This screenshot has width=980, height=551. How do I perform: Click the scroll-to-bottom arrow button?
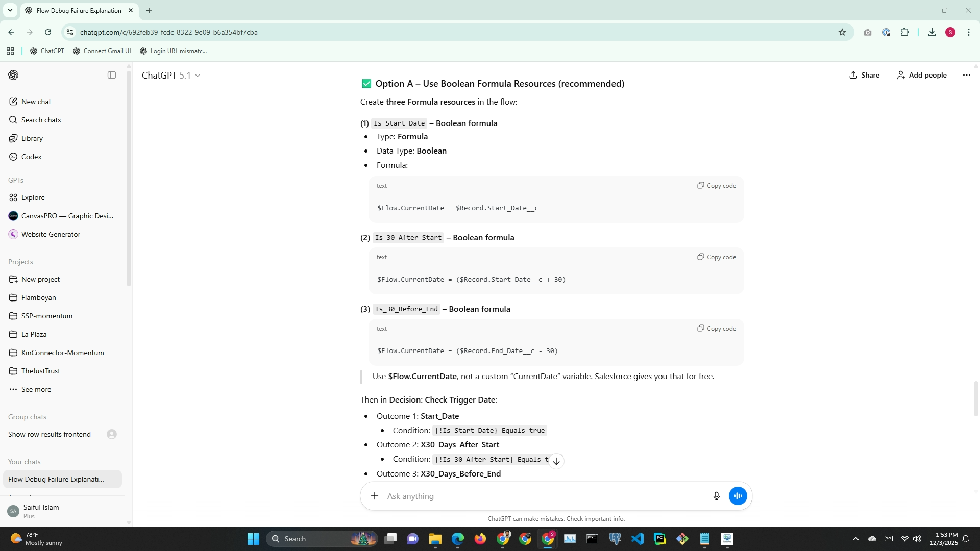tap(556, 461)
